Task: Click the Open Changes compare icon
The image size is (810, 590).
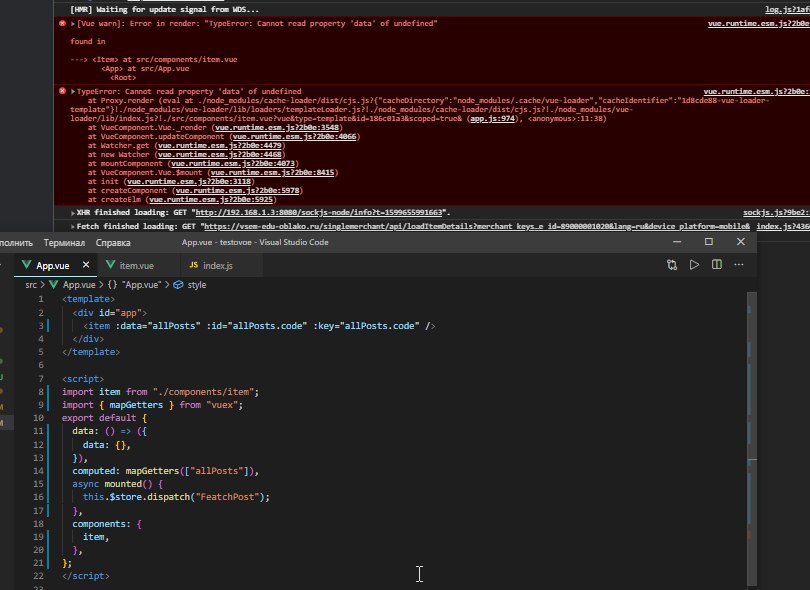Action: (x=672, y=265)
